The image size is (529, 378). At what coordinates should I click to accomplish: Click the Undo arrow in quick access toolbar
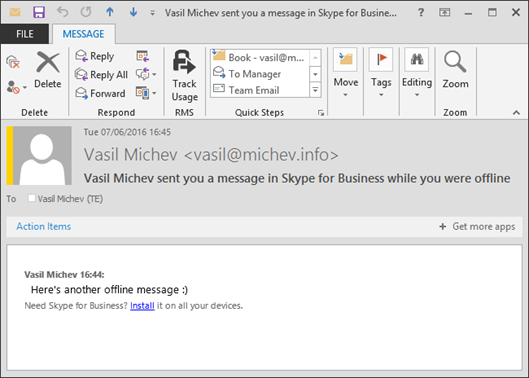62,12
